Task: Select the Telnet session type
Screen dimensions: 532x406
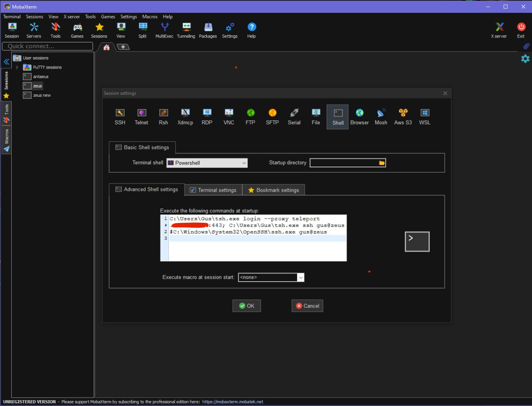Action: coord(141,116)
